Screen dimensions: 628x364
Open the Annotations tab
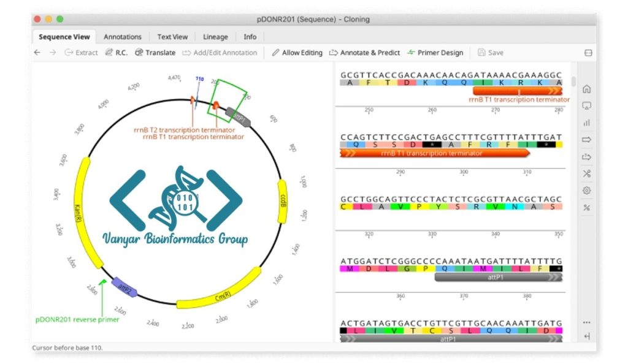click(x=123, y=37)
